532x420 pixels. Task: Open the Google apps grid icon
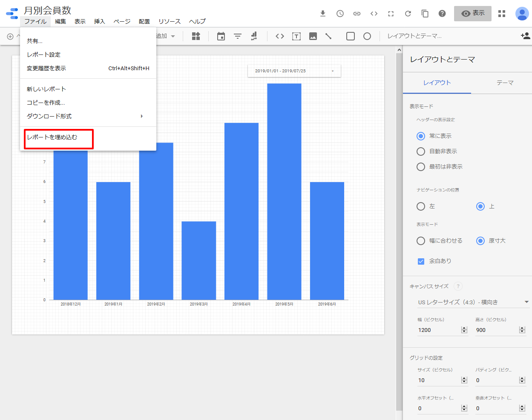click(502, 14)
